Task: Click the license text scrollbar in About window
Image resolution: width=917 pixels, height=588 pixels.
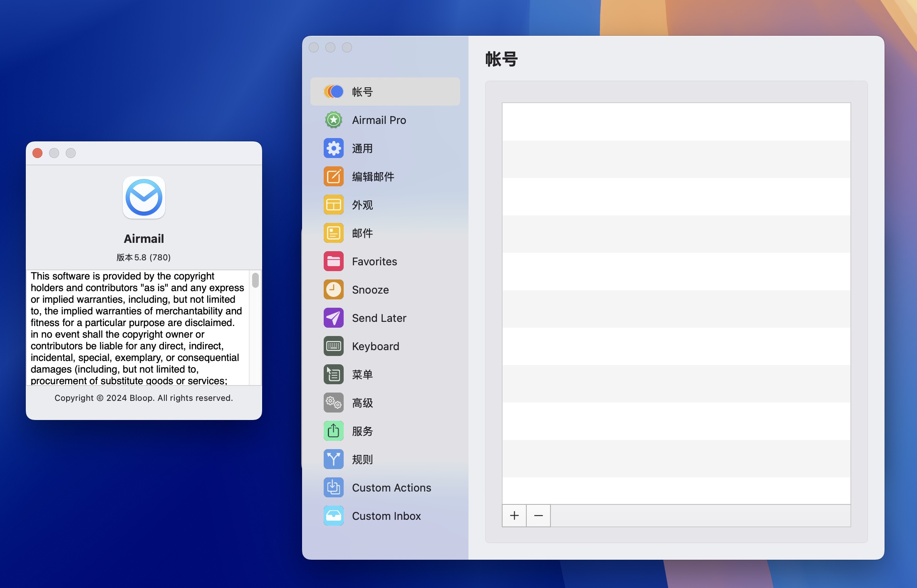Action: click(255, 280)
